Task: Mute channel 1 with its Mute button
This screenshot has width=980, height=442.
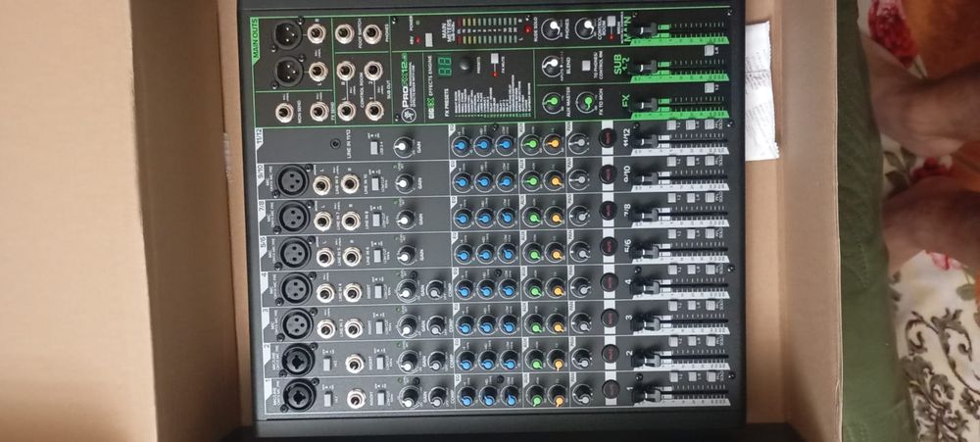Action: point(612,389)
